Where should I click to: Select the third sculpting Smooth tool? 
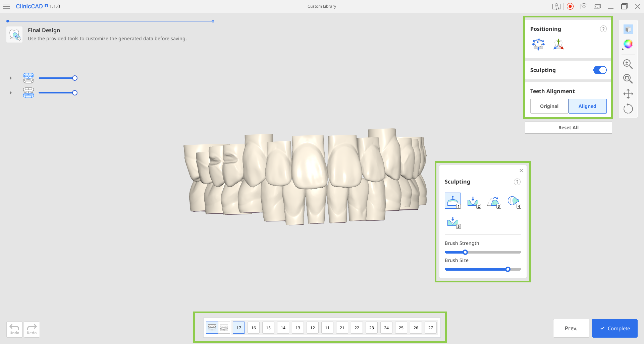(494, 202)
